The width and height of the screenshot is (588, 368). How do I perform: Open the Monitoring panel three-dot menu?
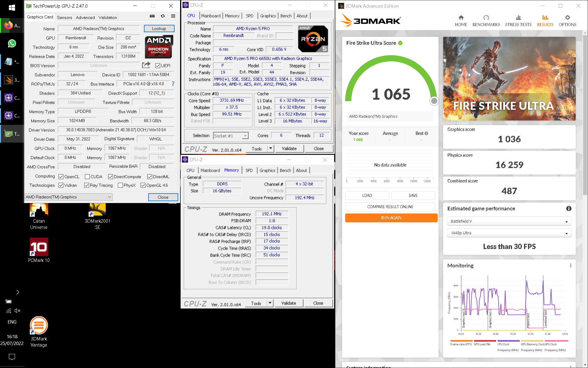pos(571,266)
